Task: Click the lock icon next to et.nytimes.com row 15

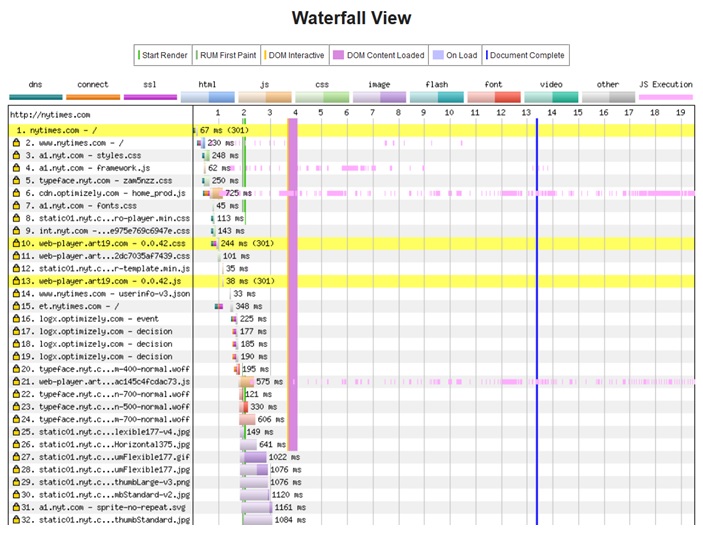Action: (x=16, y=306)
